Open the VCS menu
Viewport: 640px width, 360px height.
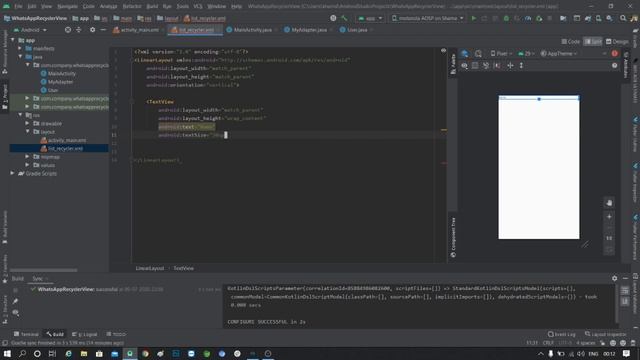(198, 7)
